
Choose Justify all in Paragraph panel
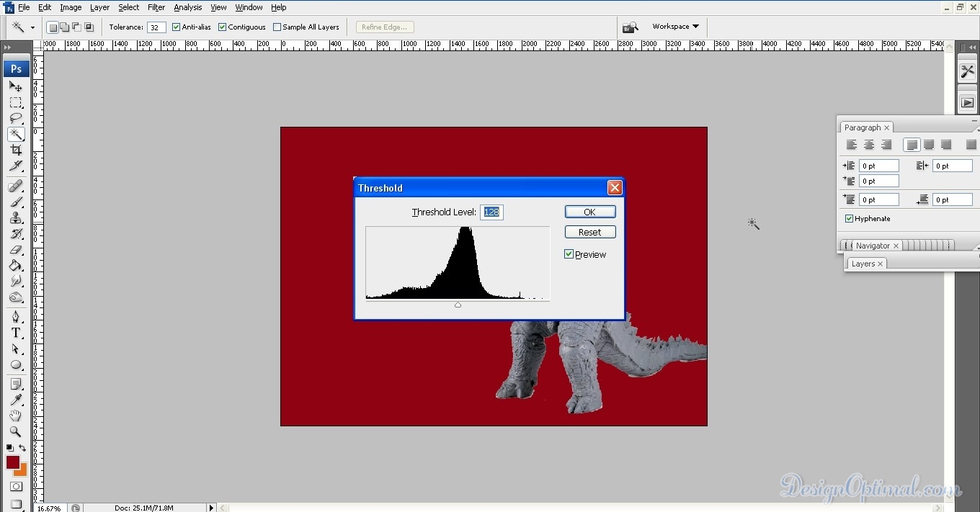[971, 145]
